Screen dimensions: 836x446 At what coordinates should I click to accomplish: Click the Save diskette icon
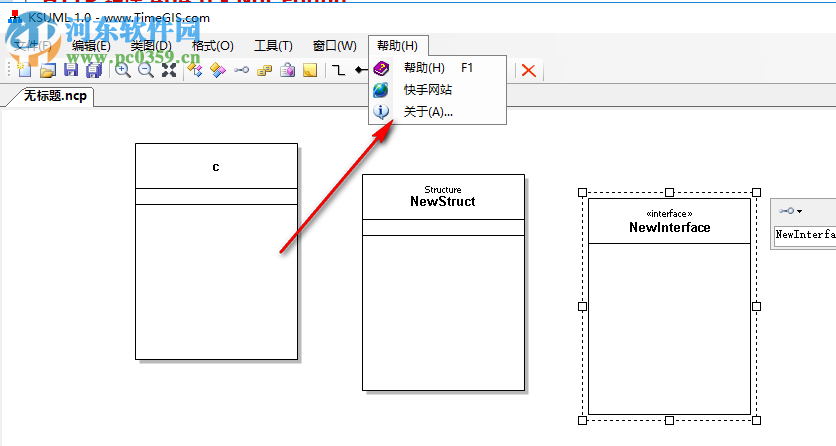71,70
